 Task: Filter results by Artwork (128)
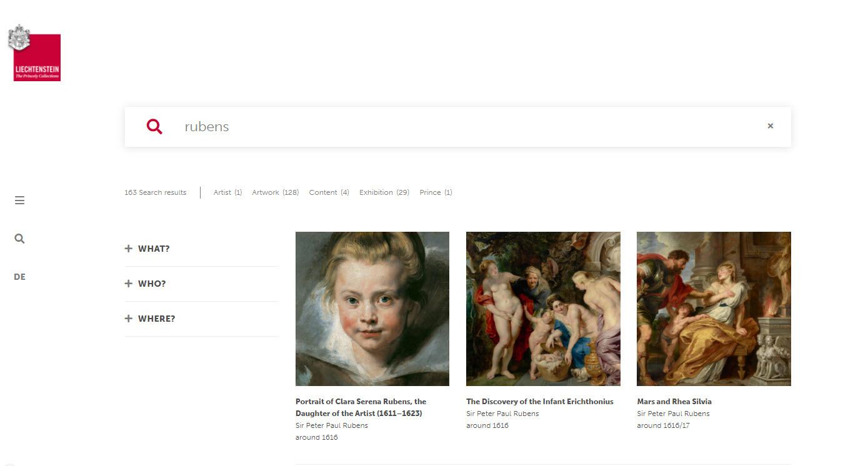[276, 192]
